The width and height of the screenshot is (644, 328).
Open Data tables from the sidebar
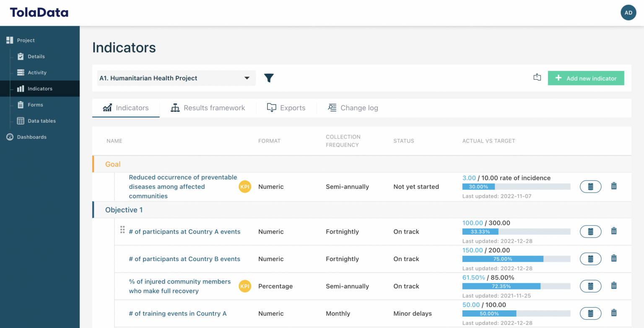(41, 121)
